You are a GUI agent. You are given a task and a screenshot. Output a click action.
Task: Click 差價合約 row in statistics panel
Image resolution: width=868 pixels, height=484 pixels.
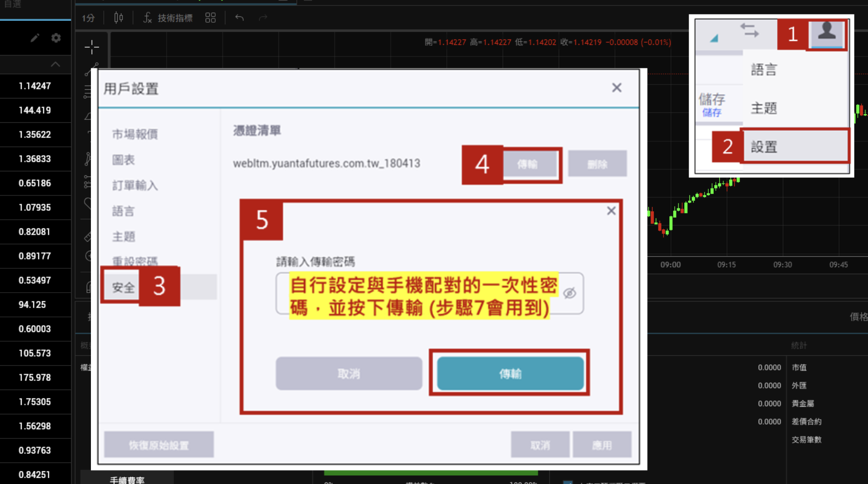(807, 421)
